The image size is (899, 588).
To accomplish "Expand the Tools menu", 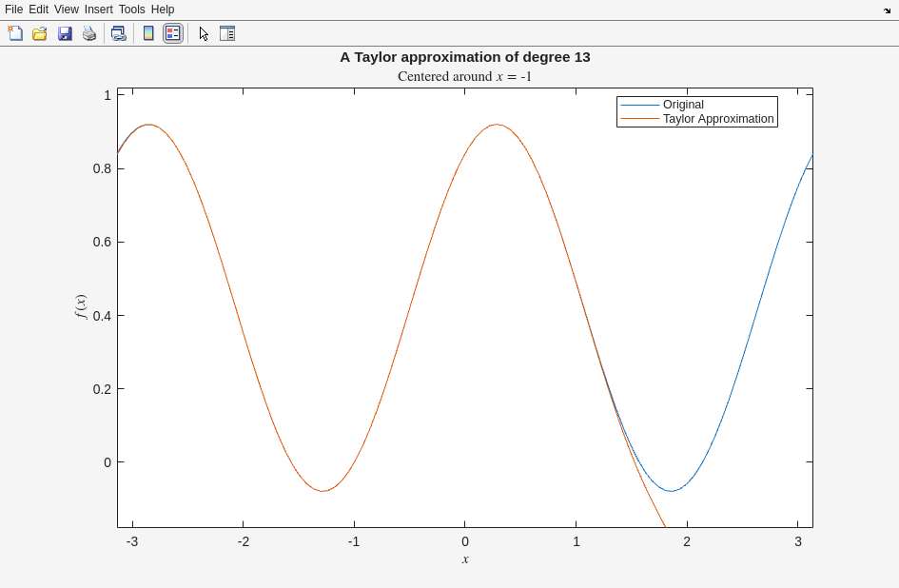I will coord(132,10).
